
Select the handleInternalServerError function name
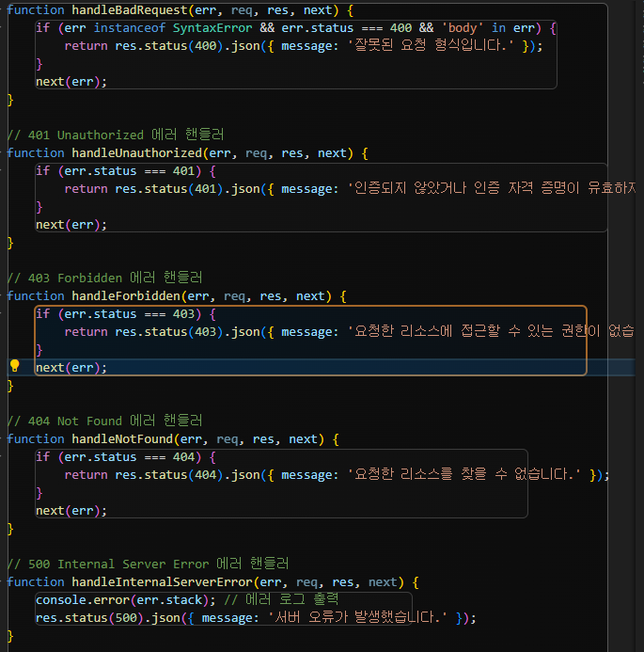[162, 582]
